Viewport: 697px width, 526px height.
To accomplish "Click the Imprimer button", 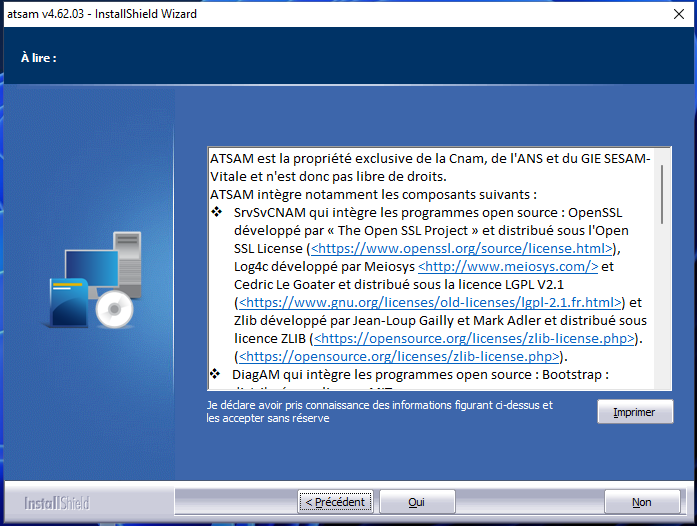I will click(634, 412).
